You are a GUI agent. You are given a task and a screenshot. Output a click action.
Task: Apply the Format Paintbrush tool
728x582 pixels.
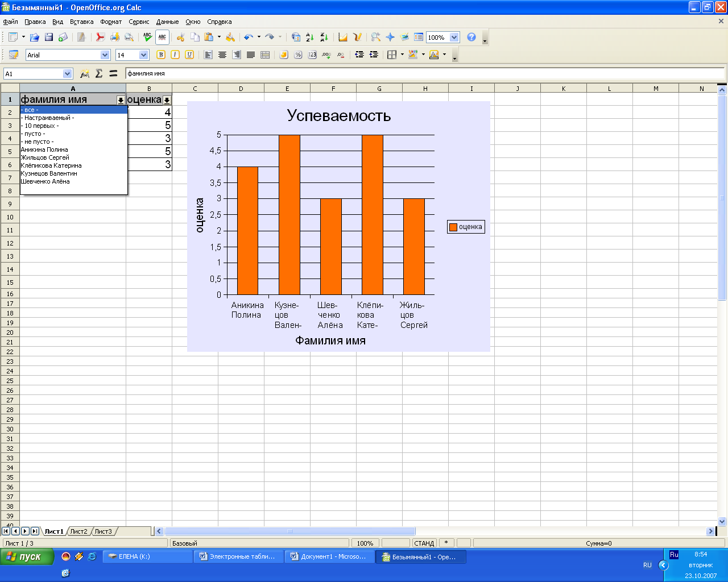pos(230,38)
